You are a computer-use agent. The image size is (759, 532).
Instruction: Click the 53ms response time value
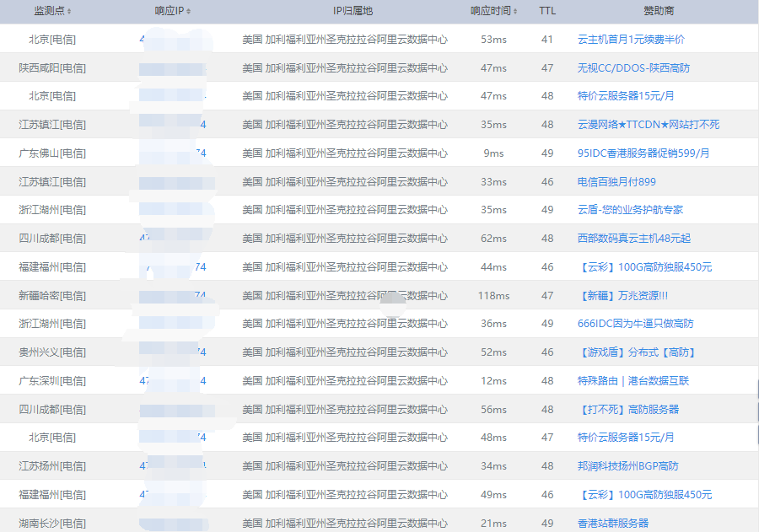(x=493, y=40)
